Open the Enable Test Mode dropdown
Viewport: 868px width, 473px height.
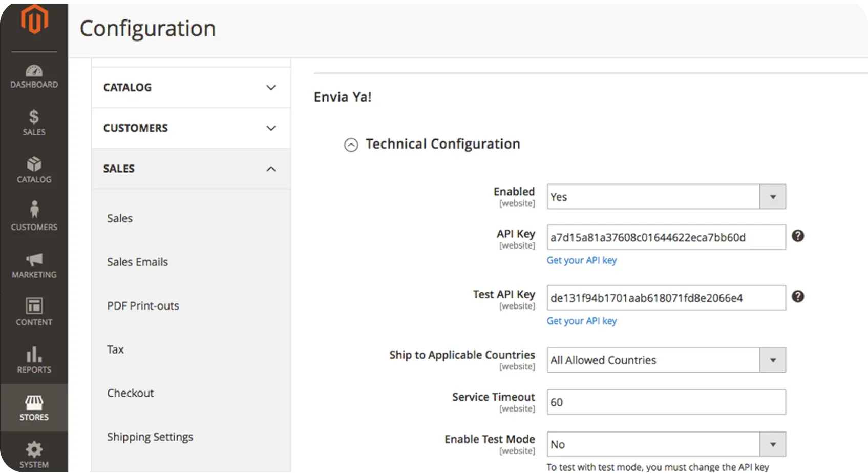tap(666, 444)
